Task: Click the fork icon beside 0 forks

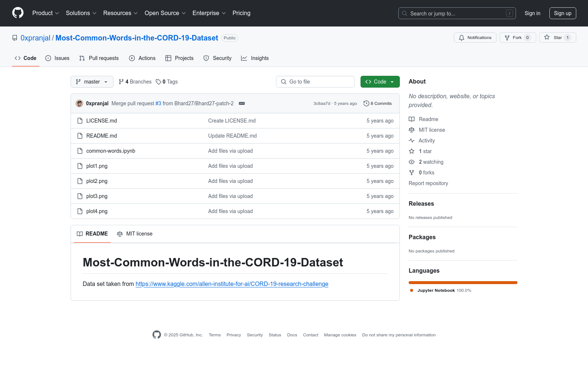Action: (412, 173)
